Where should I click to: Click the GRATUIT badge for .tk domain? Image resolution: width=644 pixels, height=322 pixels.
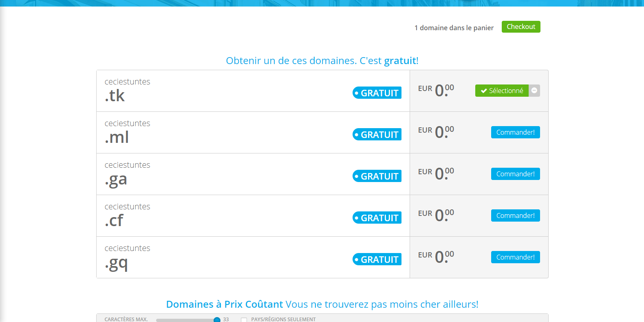pyautogui.click(x=377, y=93)
